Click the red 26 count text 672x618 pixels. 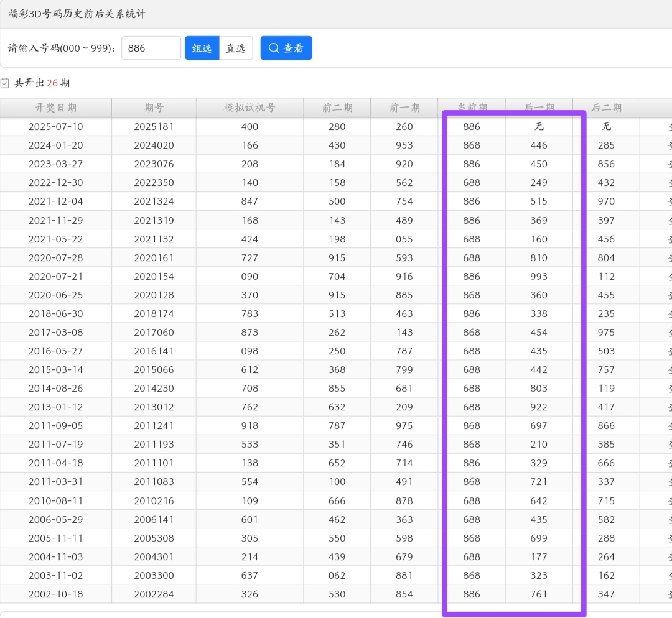point(52,83)
